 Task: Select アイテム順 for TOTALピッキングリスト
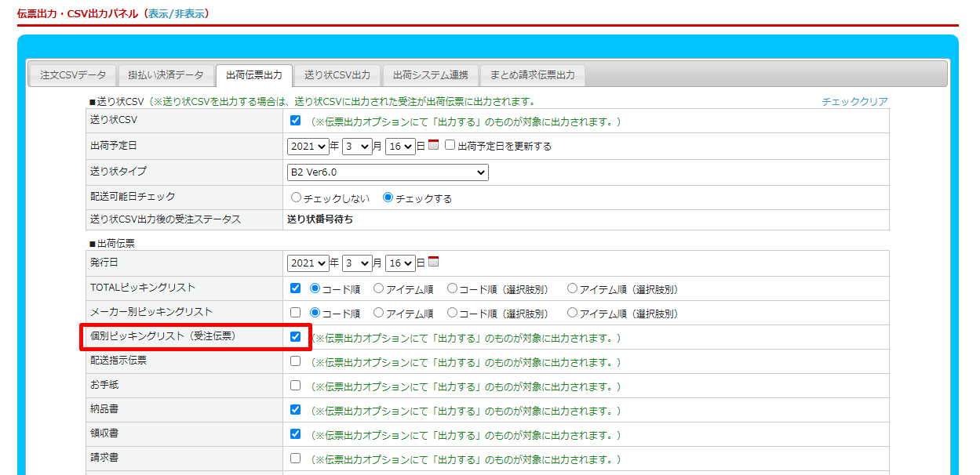click(x=379, y=288)
